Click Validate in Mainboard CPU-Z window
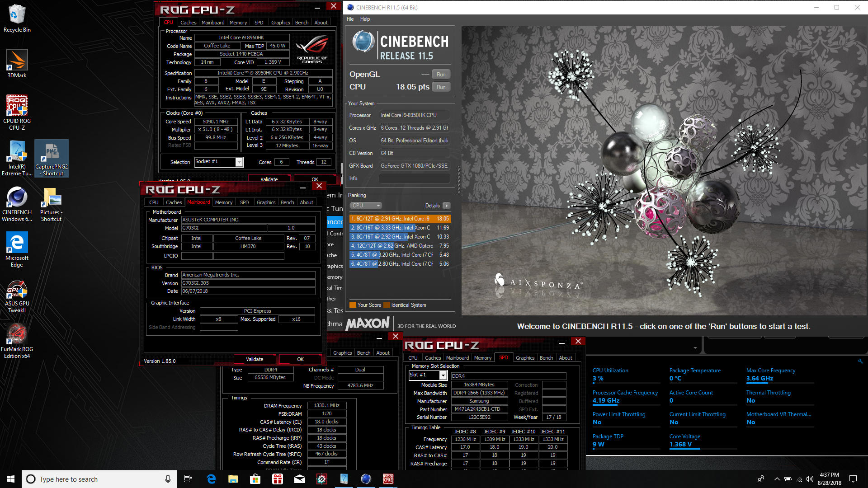The height and width of the screenshot is (488, 868). point(255,359)
